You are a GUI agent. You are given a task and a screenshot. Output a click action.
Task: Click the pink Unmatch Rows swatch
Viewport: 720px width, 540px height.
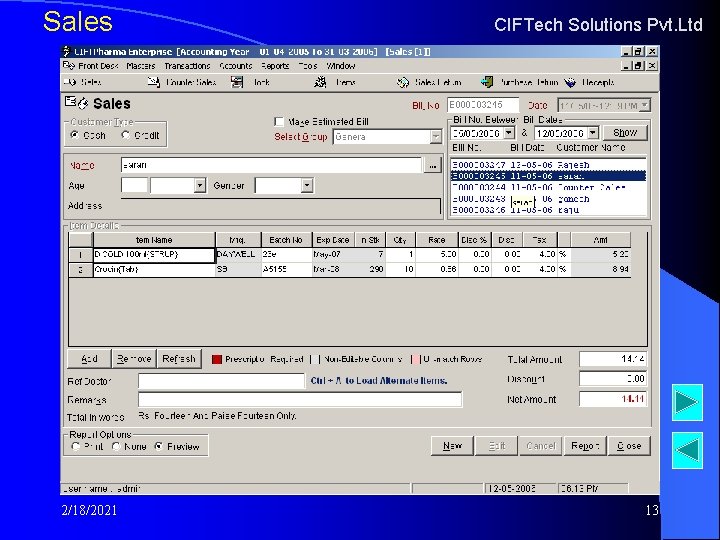pos(416,359)
